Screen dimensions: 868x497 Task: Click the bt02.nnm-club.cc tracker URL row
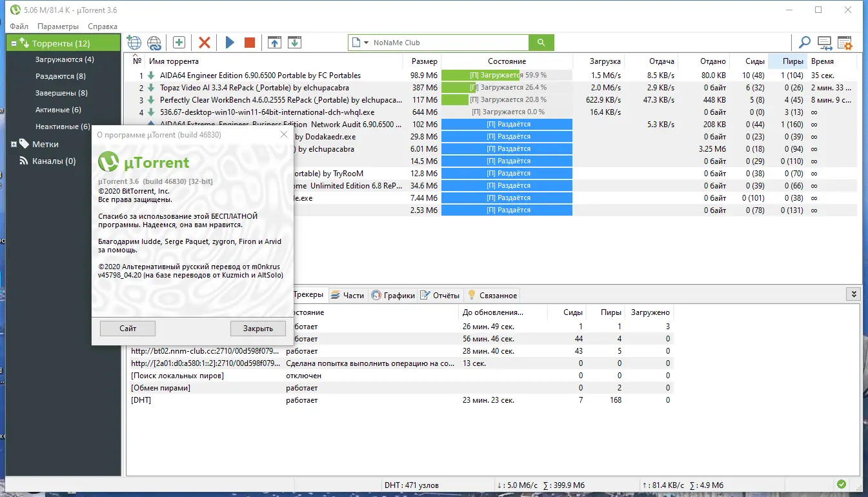tap(400, 351)
